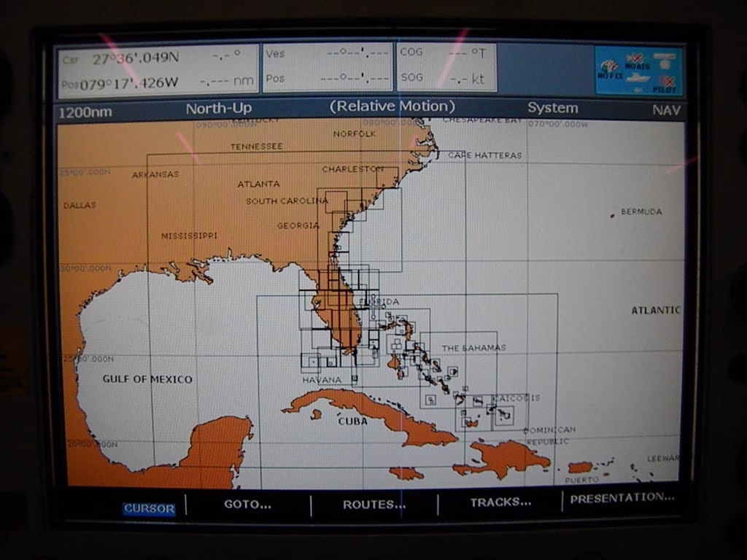Toggle the Relative Motion mode label
The image size is (747, 560).
(392, 106)
